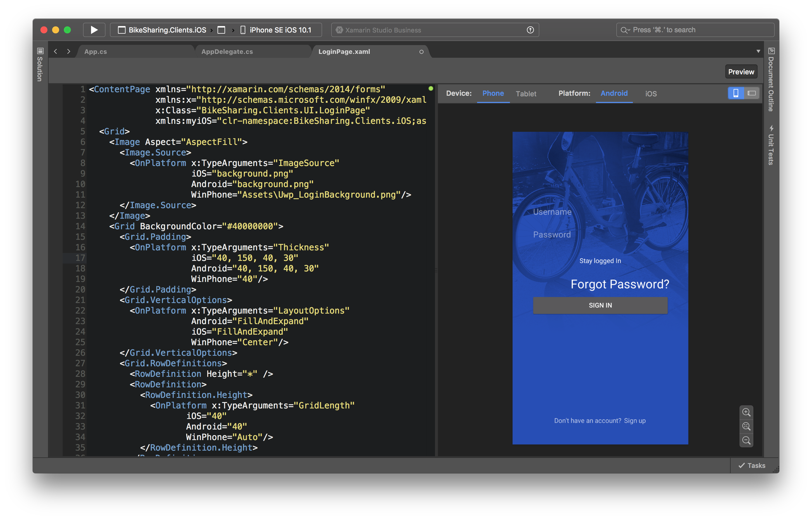Expand the document tabs overflow arrow

758,51
